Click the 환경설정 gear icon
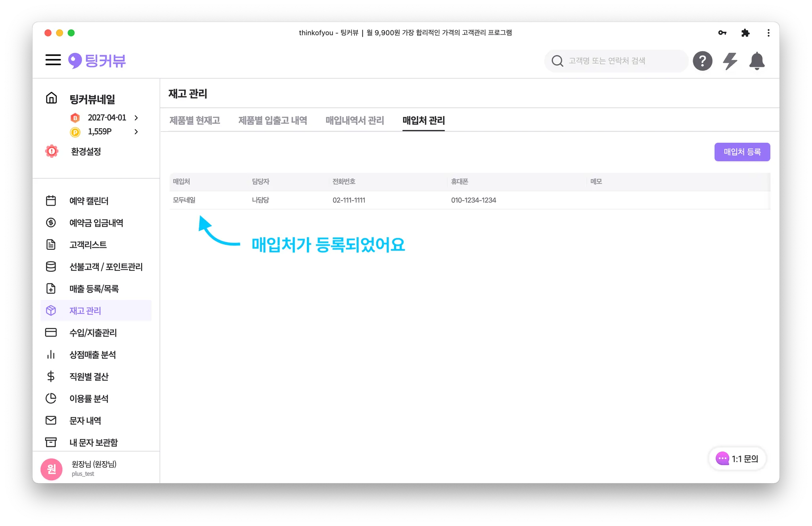Screen dimensions: 812x526 tap(52, 151)
